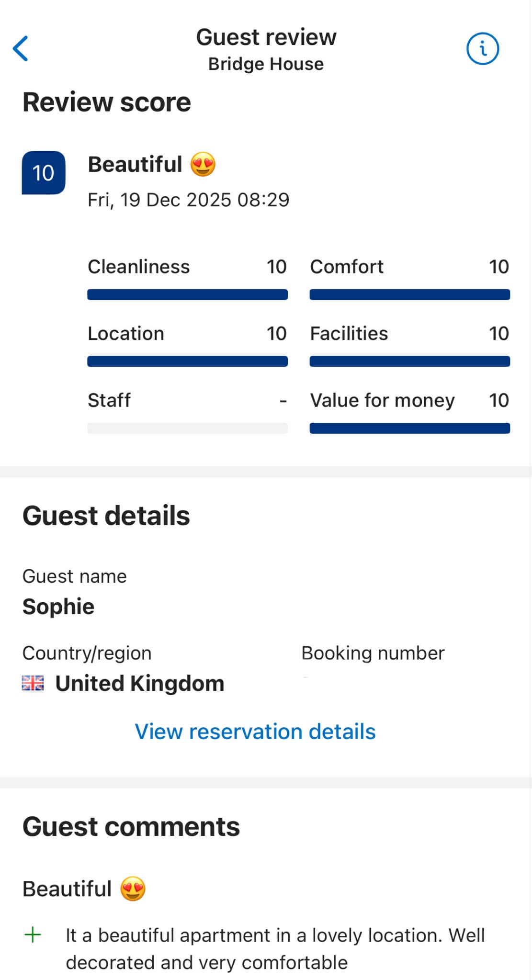Tap the heart-eyes emoji in Guest comments
Viewport: 532px width, 980px height.
[133, 889]
